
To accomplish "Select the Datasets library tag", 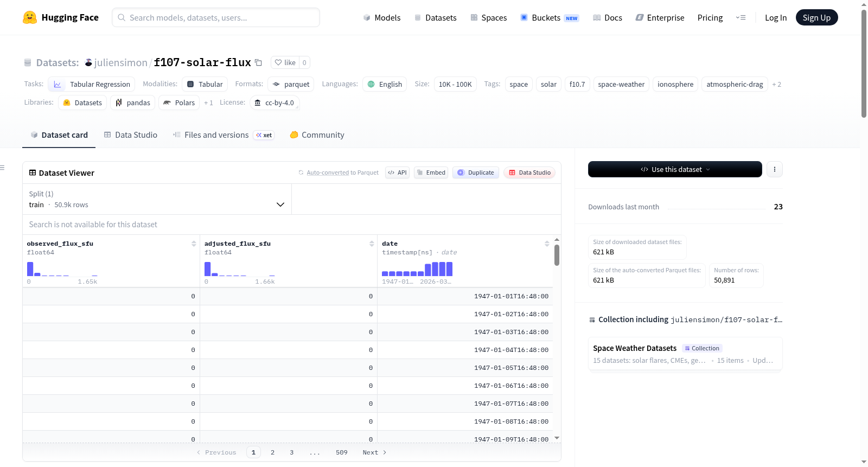I will 82,103.
